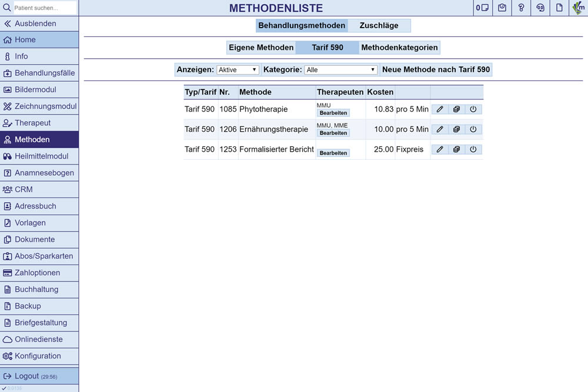Click the coins icon for Formalisierter Bericht
Screen dimensions: 588x392
pyautogui.click(x=456, y=149)
